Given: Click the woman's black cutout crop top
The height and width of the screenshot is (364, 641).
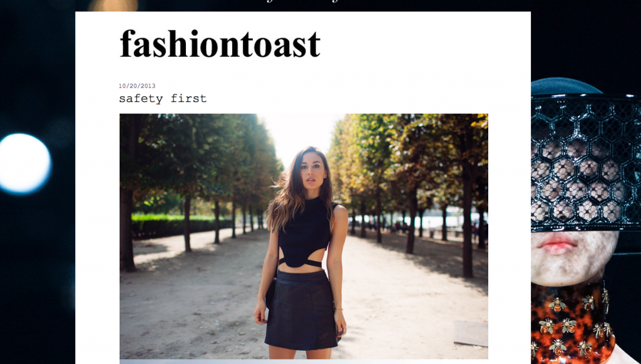Looking at the screenshot, I should (x=305, y=233).
